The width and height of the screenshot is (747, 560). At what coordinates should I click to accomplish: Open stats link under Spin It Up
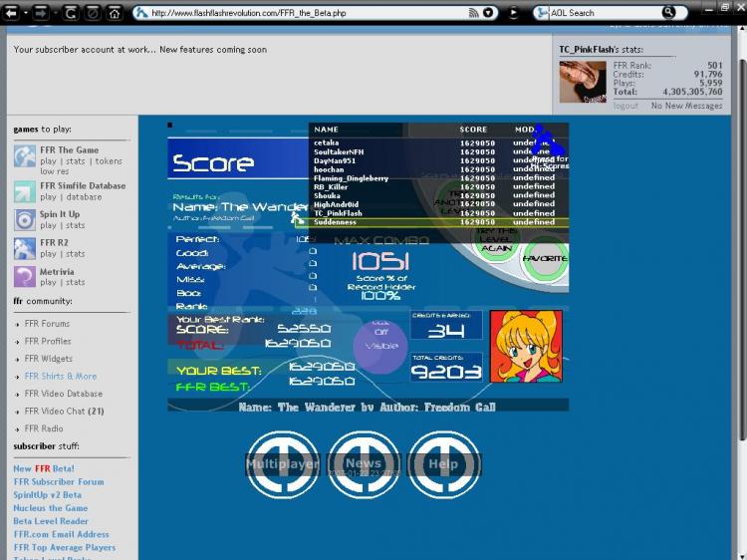76,225
